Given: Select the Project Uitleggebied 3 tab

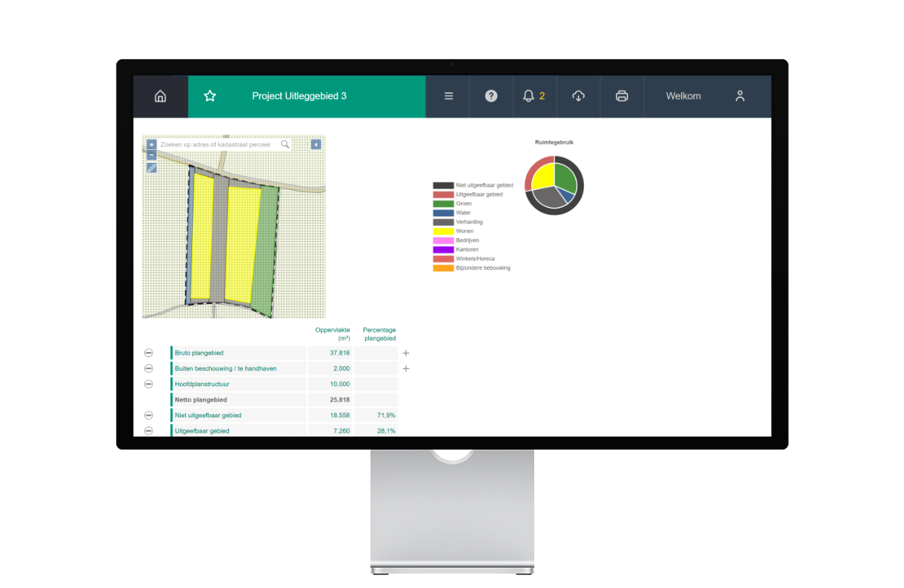Looking at the screenshot, I should tap(299, 96).
